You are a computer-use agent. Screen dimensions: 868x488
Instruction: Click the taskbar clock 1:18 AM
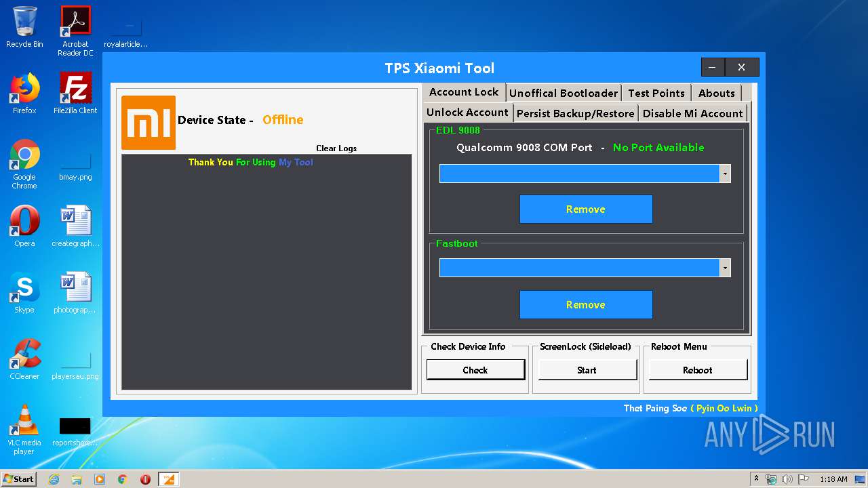coord(833,479)
